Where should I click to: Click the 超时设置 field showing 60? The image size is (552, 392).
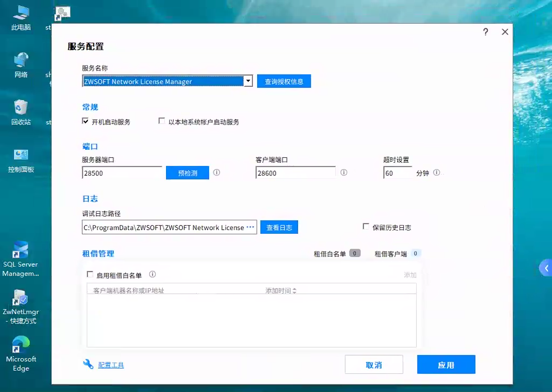click(398, 173)
